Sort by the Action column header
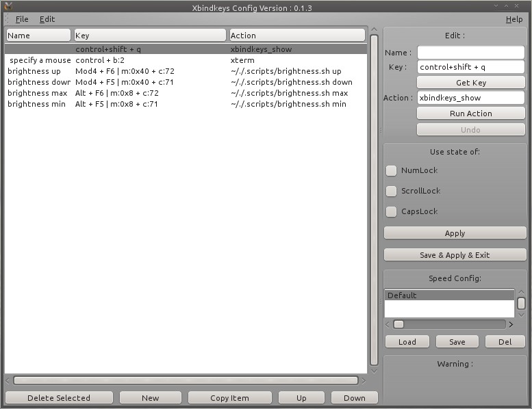The image size is (532, 409). pos(297,36)
